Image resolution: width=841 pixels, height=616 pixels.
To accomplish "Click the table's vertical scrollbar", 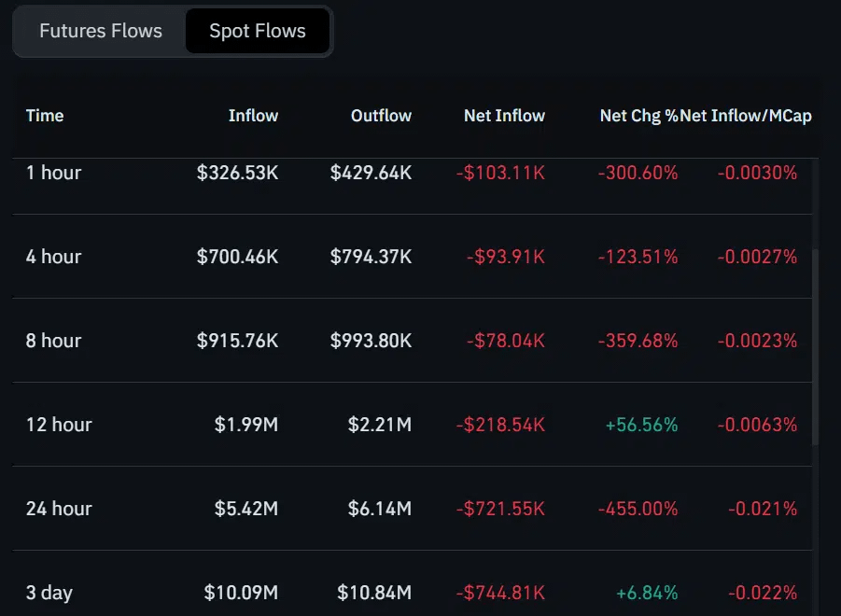I will (815, 345).
